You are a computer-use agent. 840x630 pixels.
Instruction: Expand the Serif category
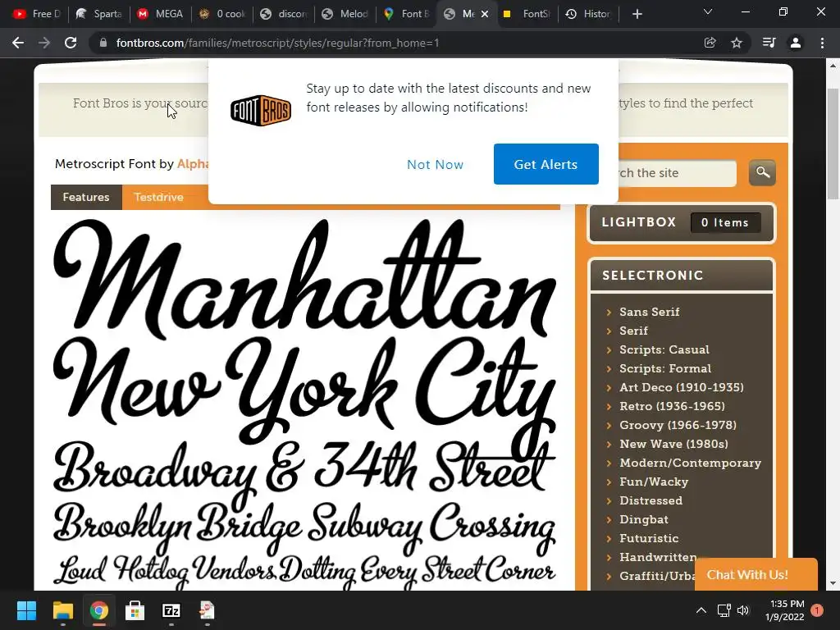point(634,331)
